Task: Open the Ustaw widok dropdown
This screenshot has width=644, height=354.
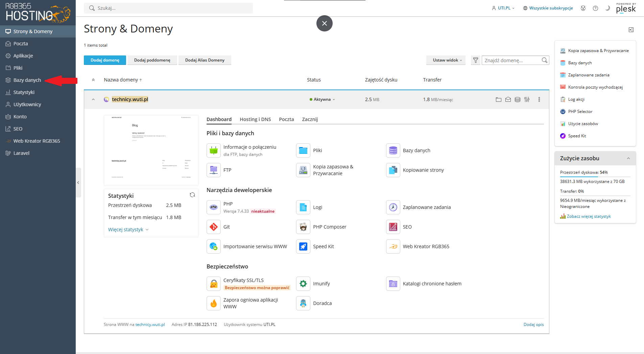Action: pos(446,60)
